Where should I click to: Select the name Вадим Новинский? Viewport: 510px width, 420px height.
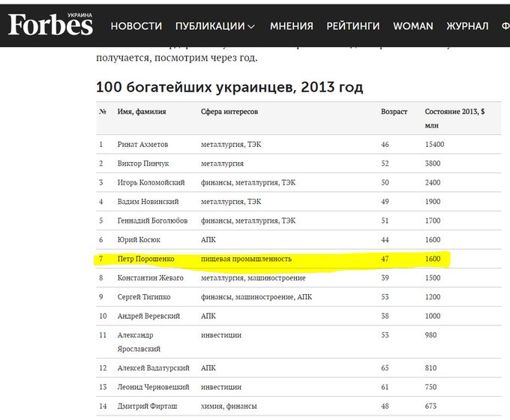coord(148,202)
